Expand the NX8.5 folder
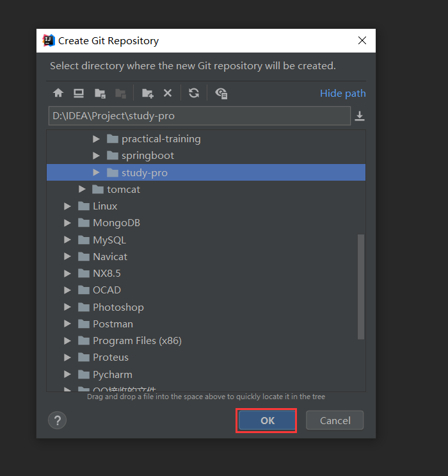The height and width of the screenshot is (476, 448). tap(67, 274)
